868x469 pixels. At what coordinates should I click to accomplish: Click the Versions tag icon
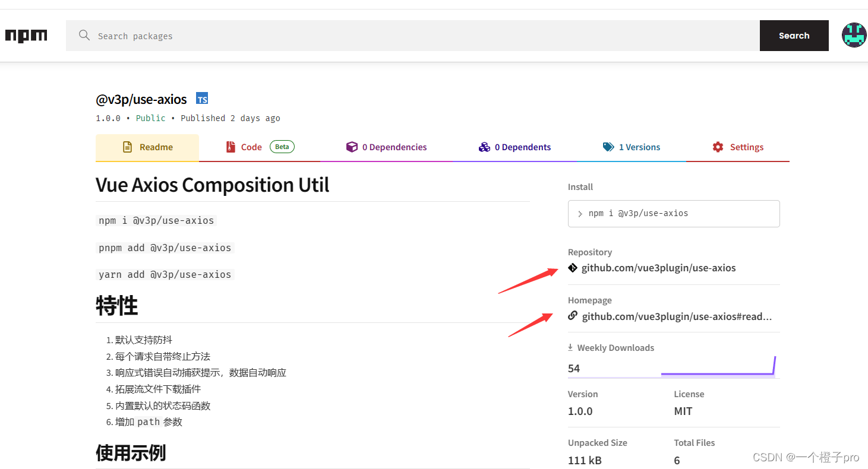click(x=608, y=147)
